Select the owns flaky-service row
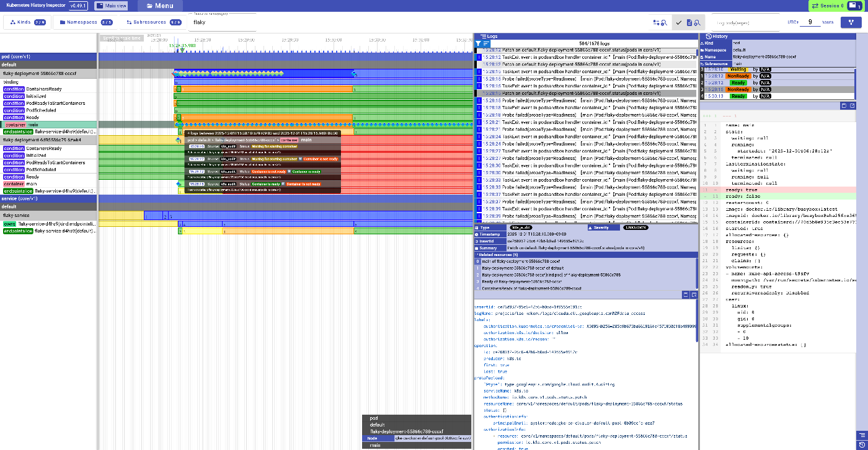Viewport: 868px width, 450px height. 48,224
